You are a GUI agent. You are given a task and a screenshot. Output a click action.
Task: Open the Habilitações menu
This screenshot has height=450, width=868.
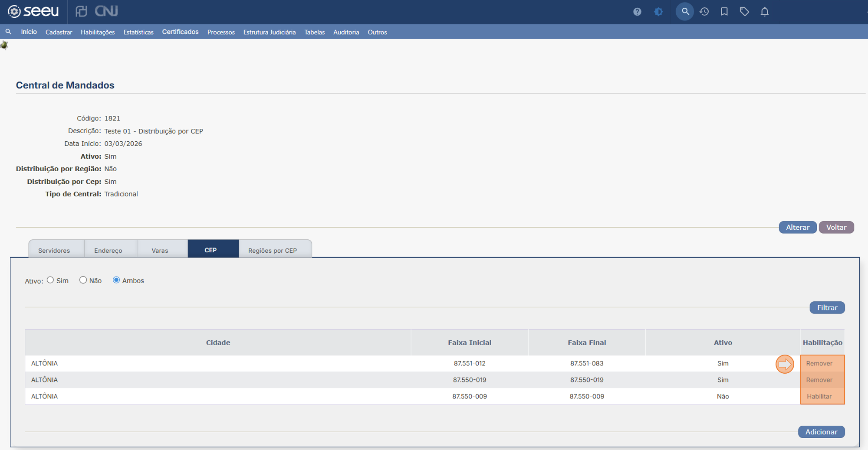(x=98, y=32)
